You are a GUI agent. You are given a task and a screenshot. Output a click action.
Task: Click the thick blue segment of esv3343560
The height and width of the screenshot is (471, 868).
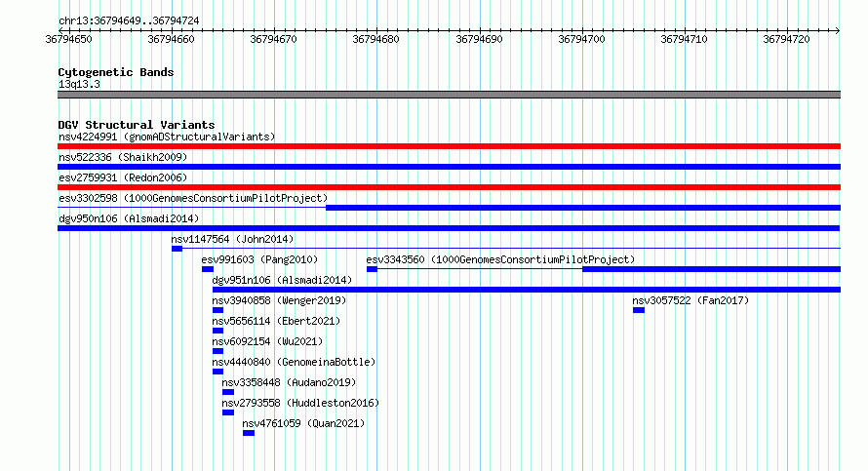point(711,269)
